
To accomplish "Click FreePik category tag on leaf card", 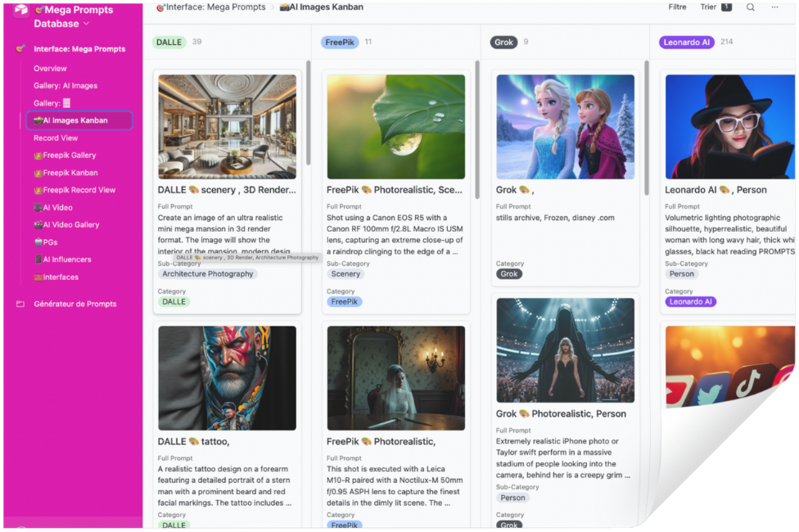I will click(344, 302).
